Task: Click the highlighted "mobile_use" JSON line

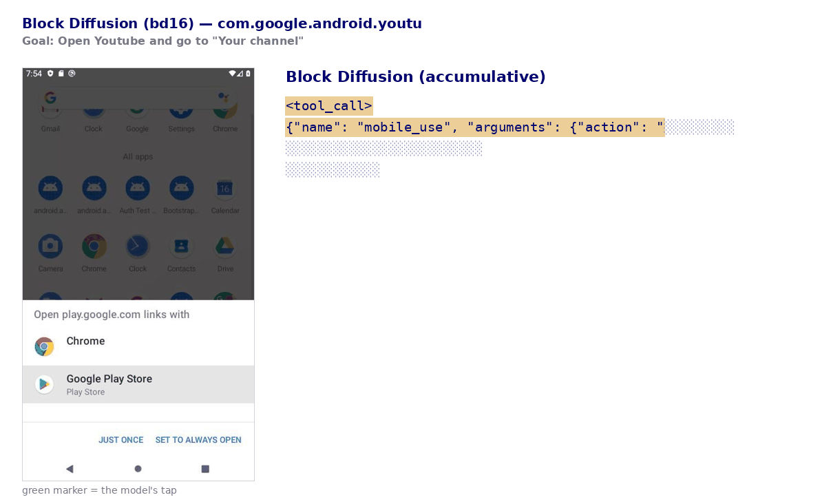Action: click(475, 127)
